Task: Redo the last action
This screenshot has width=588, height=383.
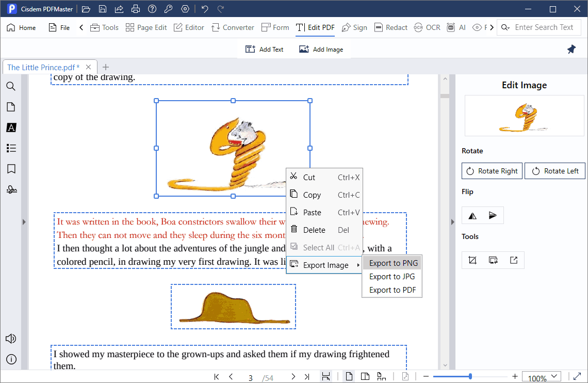Action: [x=221, y=9]
